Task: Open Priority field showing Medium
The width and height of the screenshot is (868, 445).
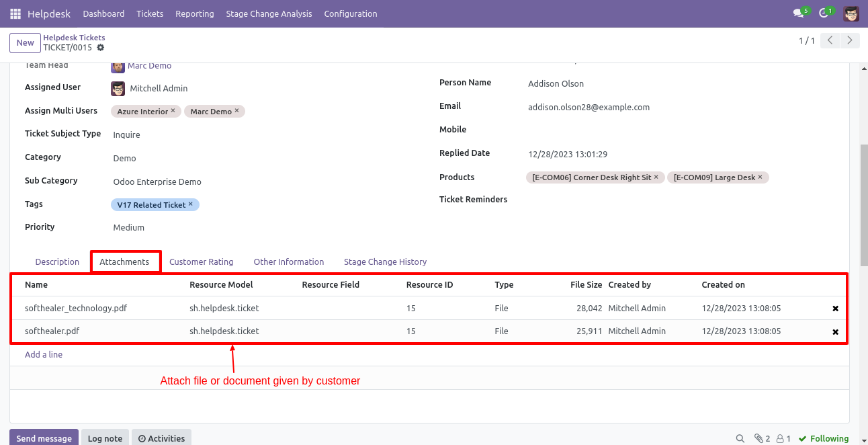Action: pos(128,227)
